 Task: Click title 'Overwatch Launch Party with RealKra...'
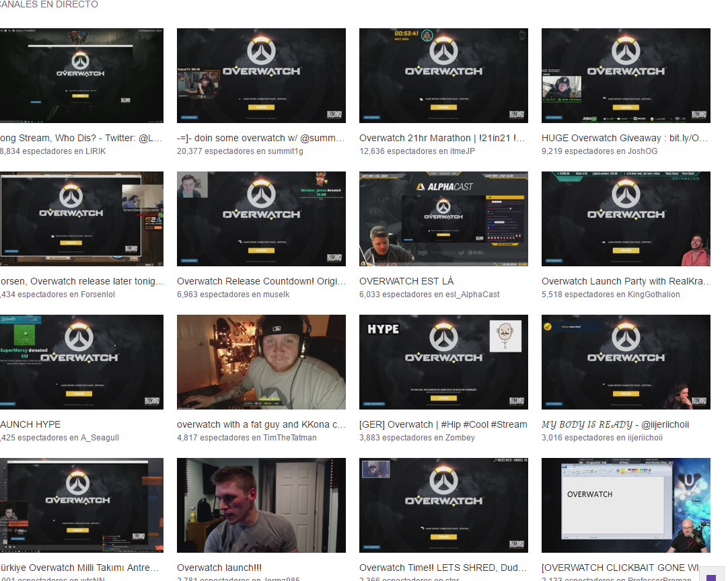[626, 281]
